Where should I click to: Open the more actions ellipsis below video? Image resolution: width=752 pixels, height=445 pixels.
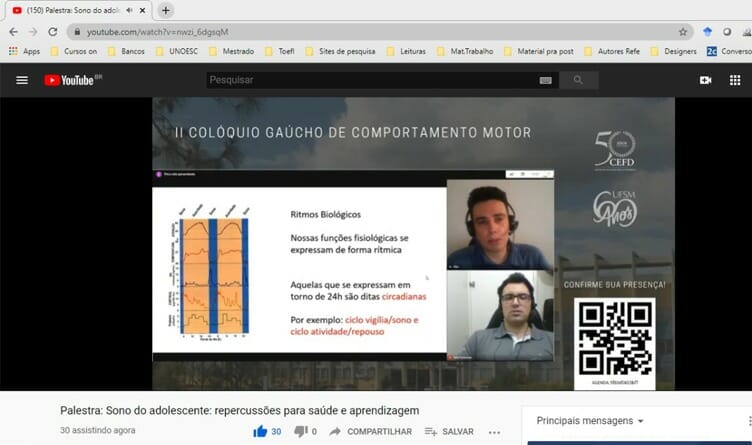[x=494, y=431]
